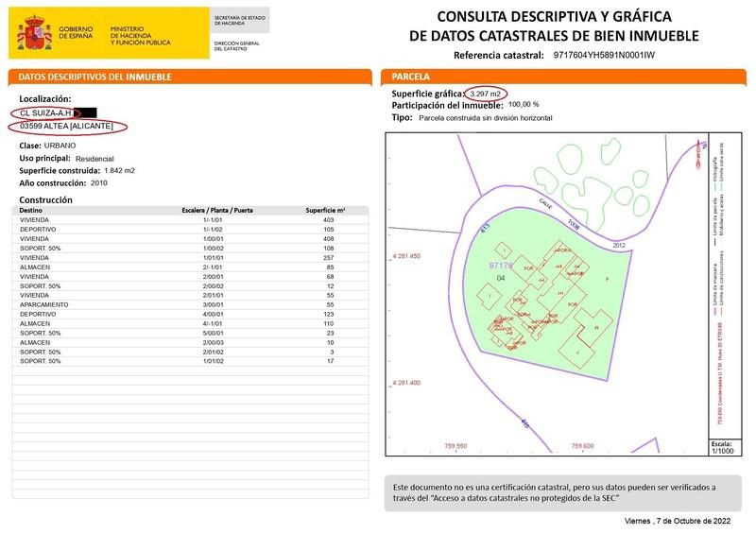Select the Secretaría de Estado de Hacienda box
Image resolution: width=756 pixels, height=534 pixels.
click(x=240, y=20)
